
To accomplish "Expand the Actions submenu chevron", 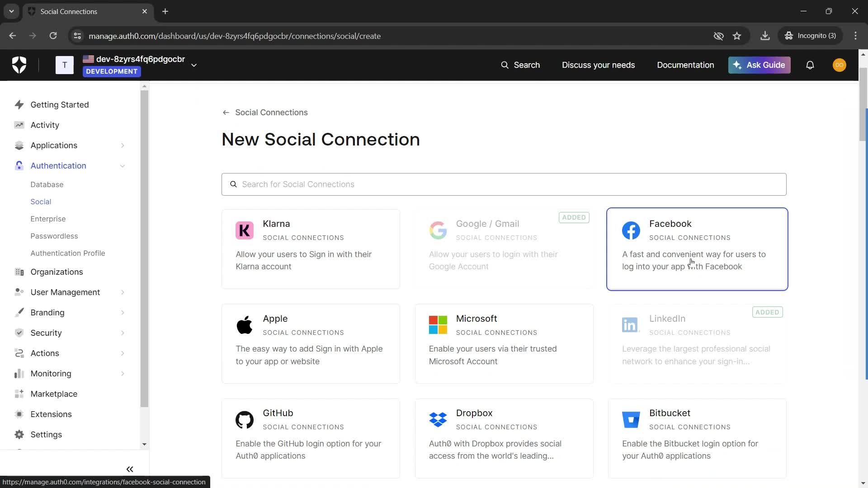I will point(123,353).
